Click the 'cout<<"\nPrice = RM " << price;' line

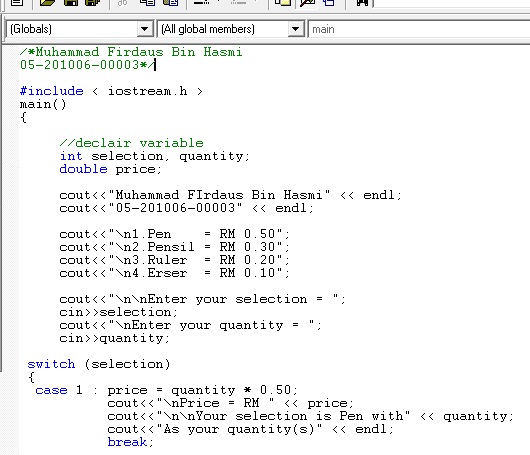click(x=231, y=403)
